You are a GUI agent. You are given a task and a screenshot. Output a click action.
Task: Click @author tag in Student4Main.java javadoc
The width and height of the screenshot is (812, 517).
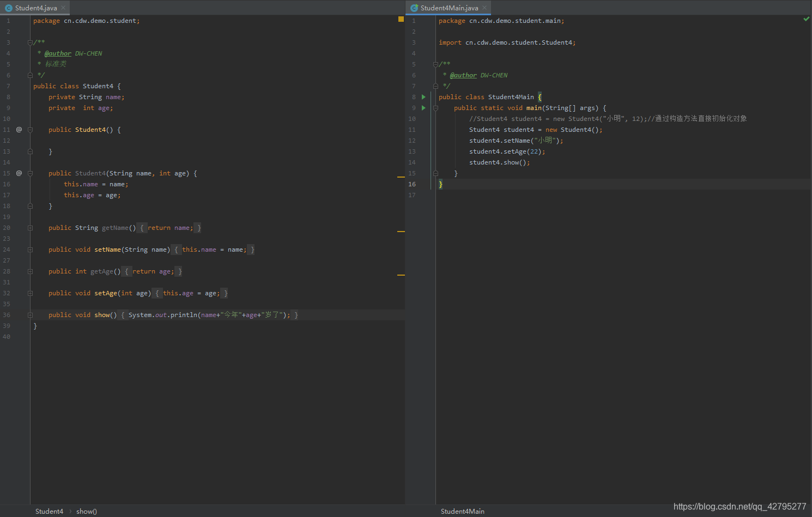(x=463, y=75)
